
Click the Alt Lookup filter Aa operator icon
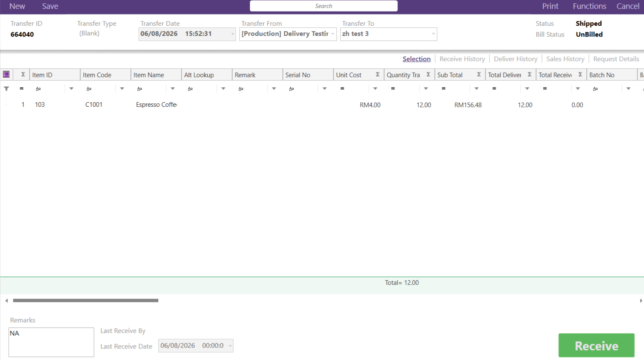(x=190, y=88)
